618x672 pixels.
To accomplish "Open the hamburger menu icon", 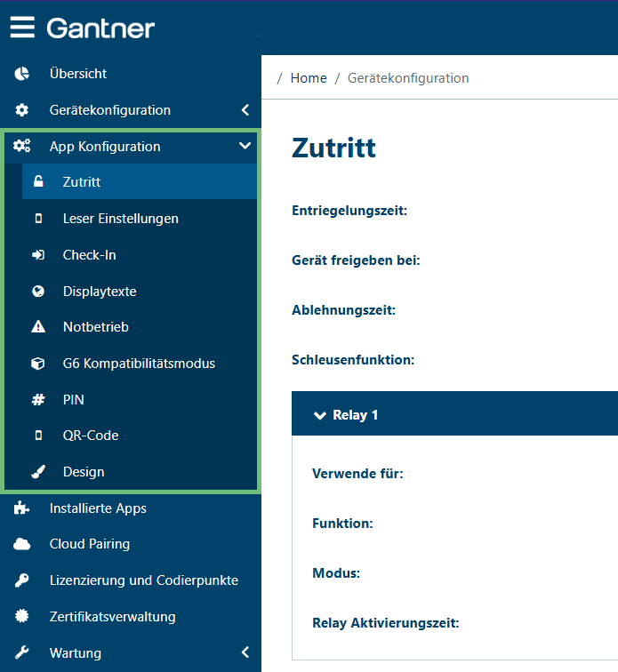I will pos(22,28).
